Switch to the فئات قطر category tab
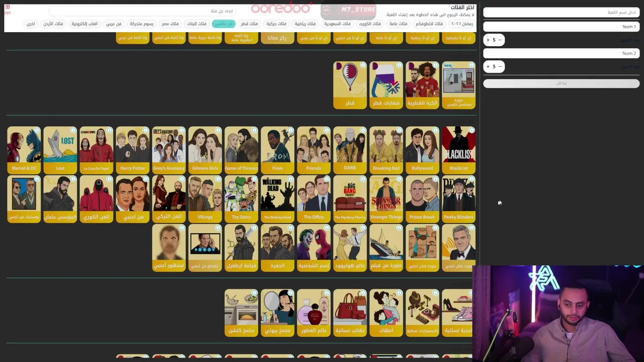 249,24
